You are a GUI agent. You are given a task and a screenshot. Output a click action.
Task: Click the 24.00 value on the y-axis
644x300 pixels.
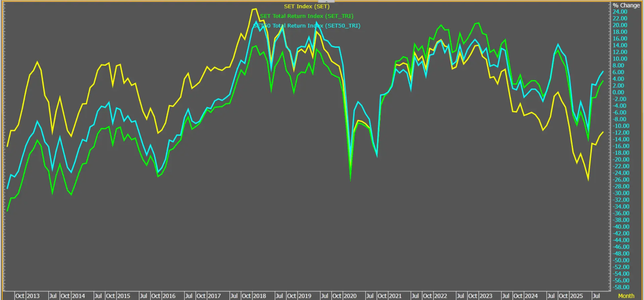click(x=620, y=12)
